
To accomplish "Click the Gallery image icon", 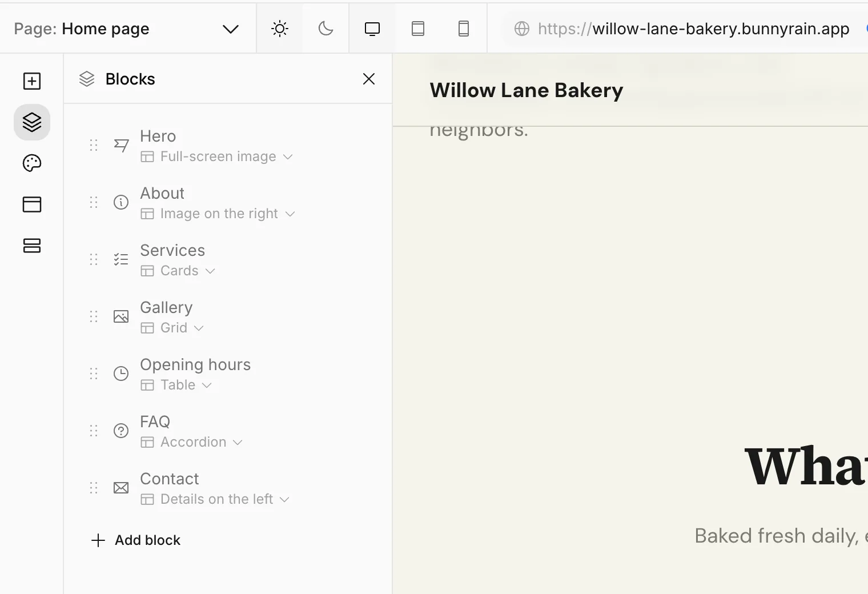I will click(121, 316).
